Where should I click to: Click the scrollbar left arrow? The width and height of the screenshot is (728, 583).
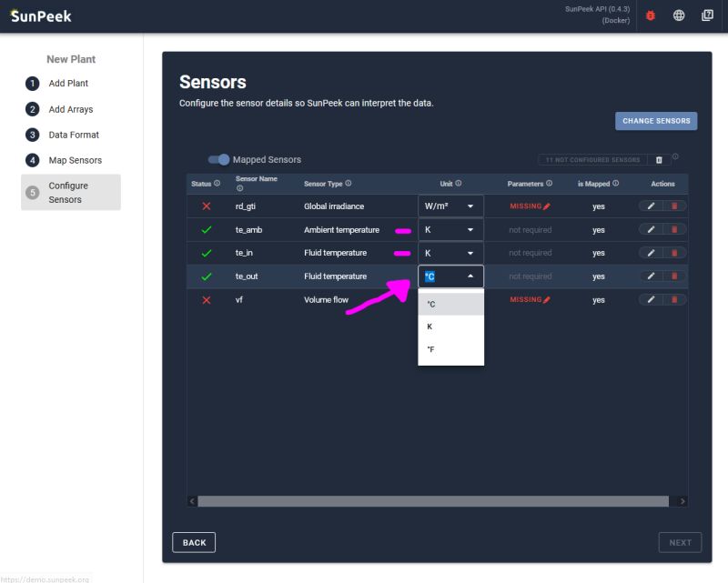[192, 501]
